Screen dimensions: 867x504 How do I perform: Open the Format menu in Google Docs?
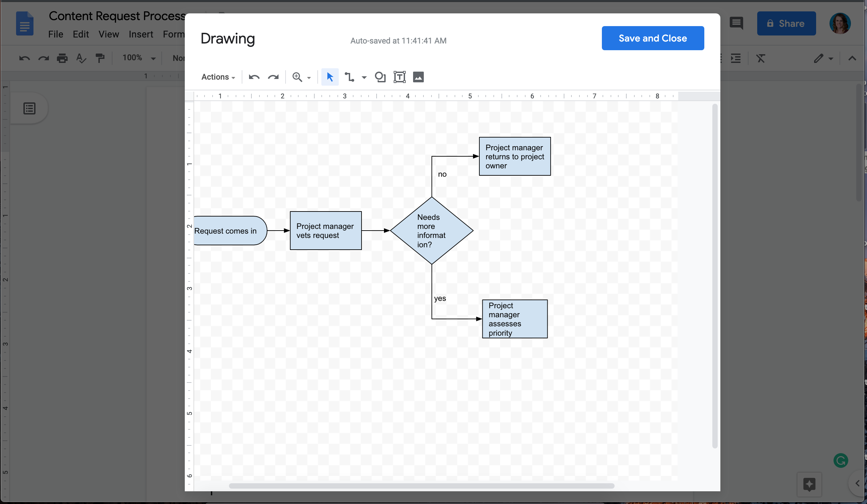[174, 33]
